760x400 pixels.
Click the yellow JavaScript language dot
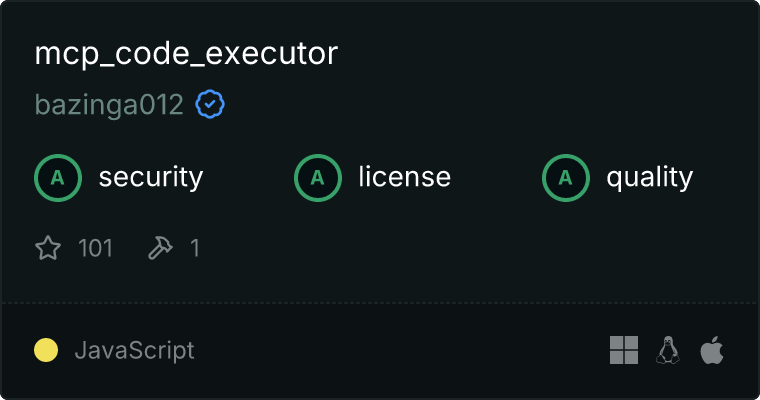pyautogui.click(x=46, y=350)
